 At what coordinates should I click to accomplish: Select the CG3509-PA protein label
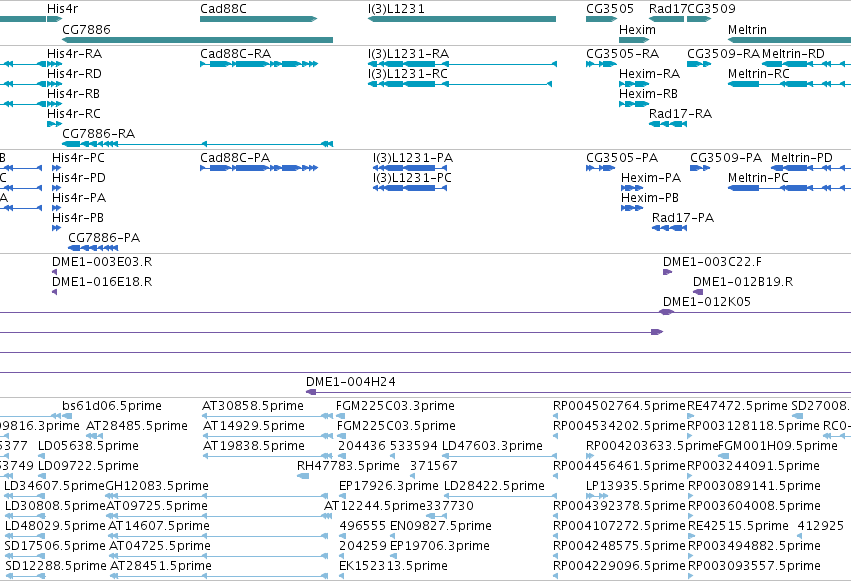pyautogui.click(x=726, y=158)
